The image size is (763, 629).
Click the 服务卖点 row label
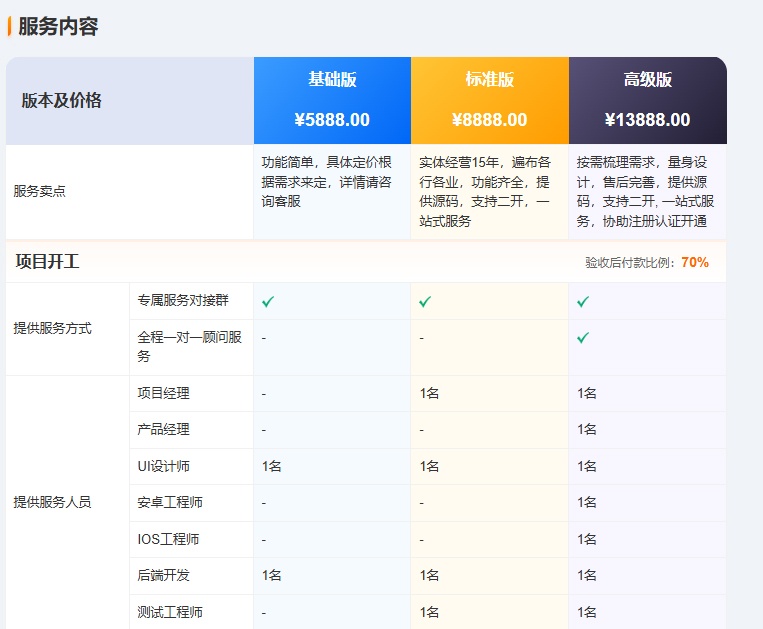point(40,191)
